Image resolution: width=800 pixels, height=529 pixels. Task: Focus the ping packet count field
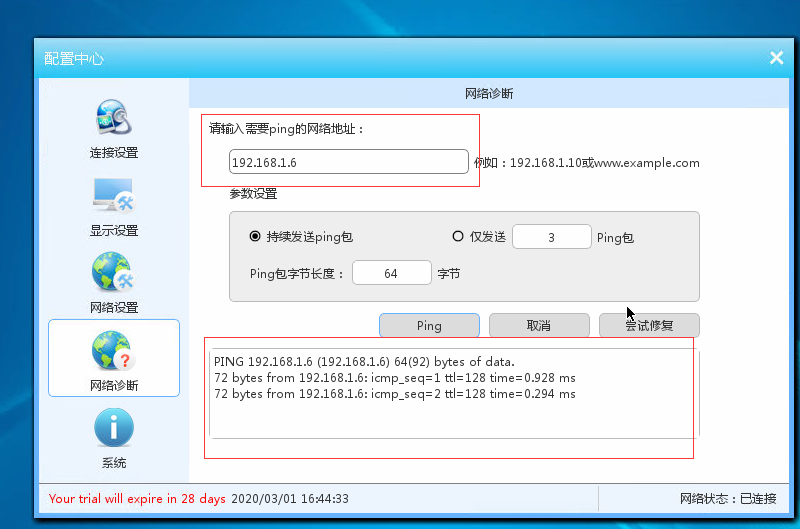pos(551,237)
